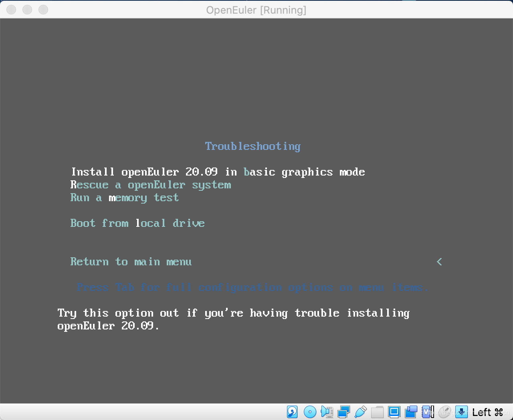Click the hard disk activity icon
Image resolution: width=513 pixels, height=420 pixels.
292,412
